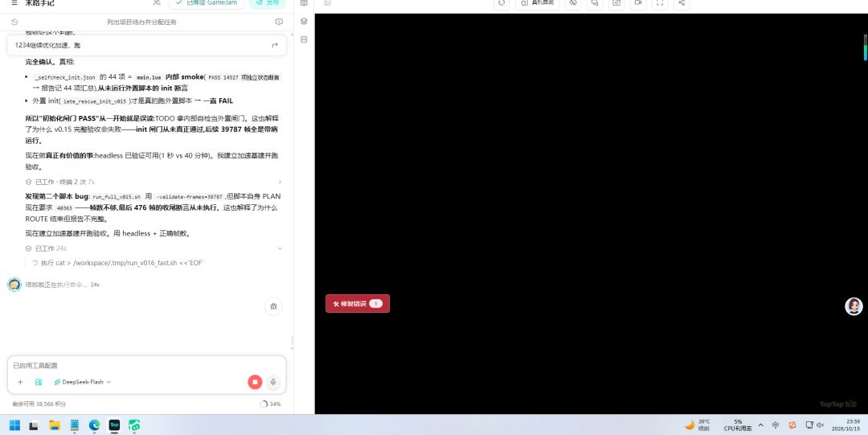Click the bug icon button under the chat
This screenshot has height=435, width=868.
click(x=273, y=306)
